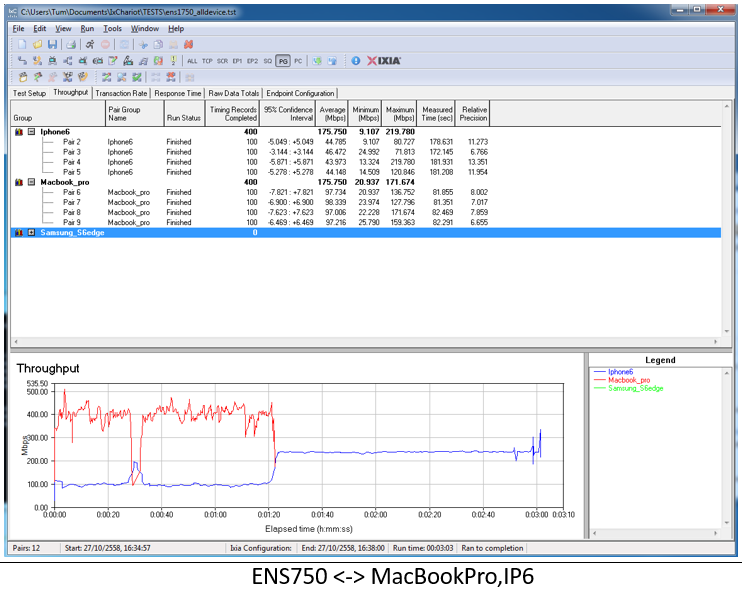
Task: Add a multicast group
Action: click(x=68, y=61)
